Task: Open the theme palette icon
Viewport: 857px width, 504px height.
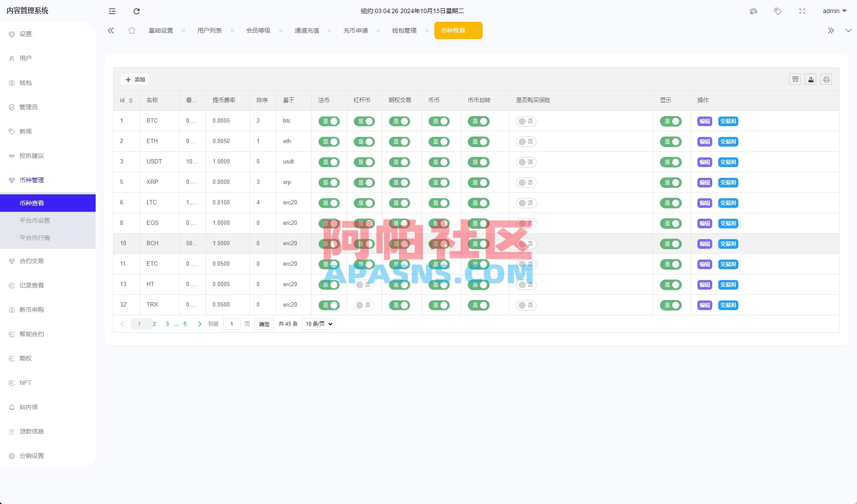Action: point(754,11)
